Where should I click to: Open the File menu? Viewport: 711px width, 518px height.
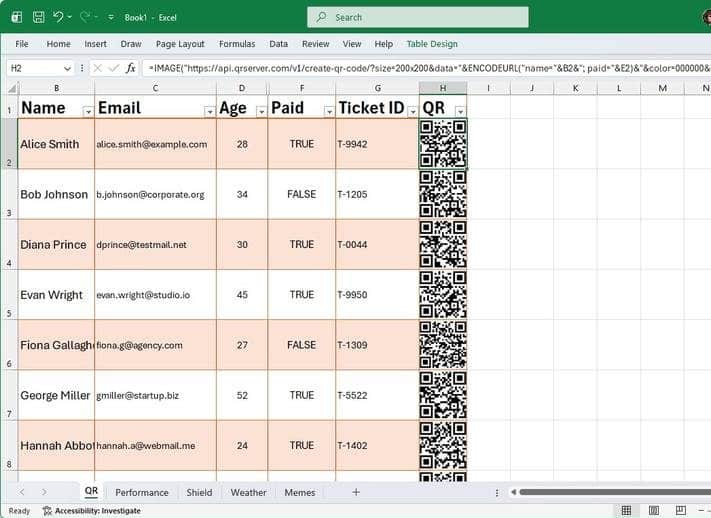pos(22,44)
